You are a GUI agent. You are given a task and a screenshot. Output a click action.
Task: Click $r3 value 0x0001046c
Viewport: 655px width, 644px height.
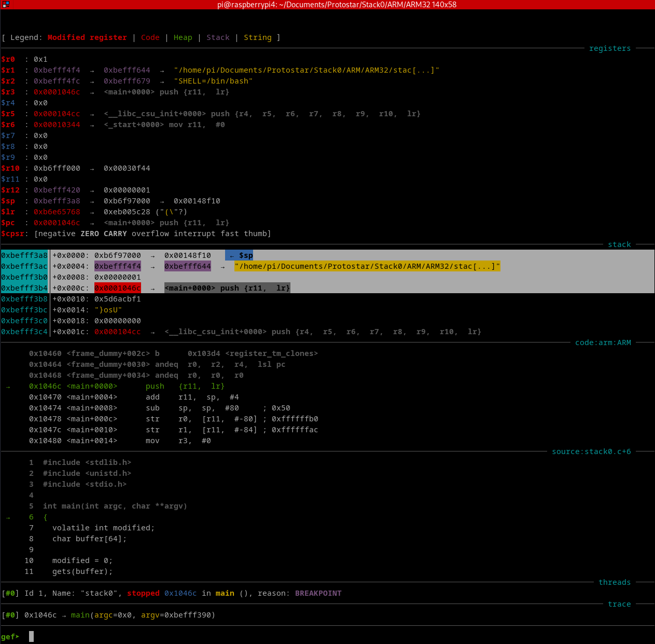[x=57, y=92]
